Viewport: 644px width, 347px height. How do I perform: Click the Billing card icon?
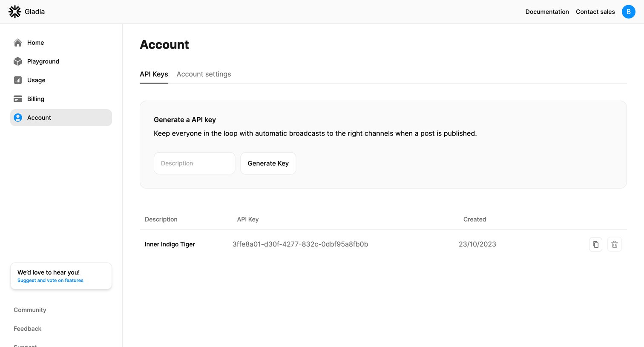[x=18, y=99]
